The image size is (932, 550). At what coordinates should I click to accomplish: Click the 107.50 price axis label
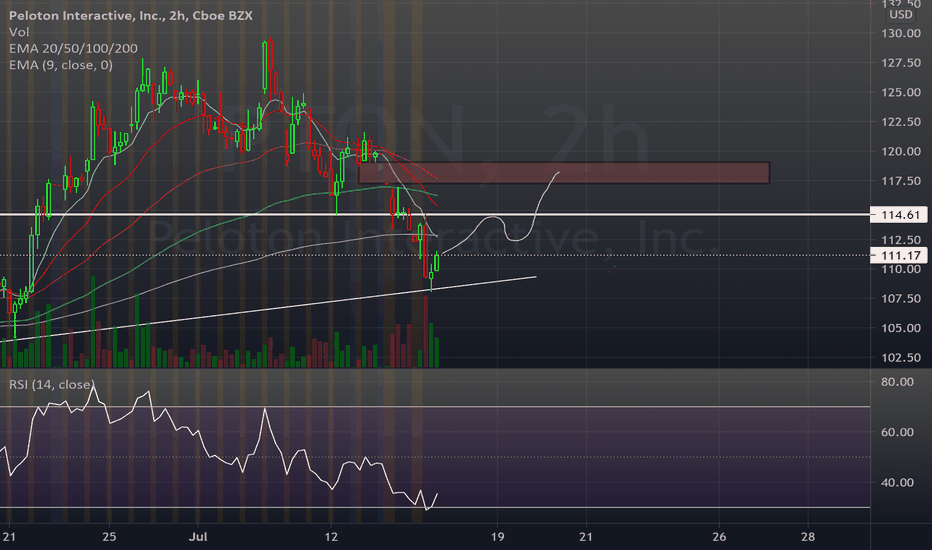pyautogui.click(x=900, y=298)
